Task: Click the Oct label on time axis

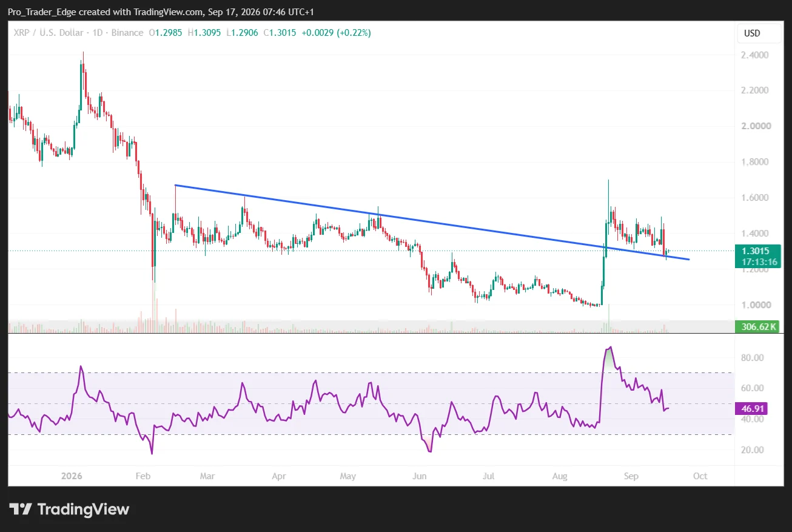Action: (x=700, y=476)
